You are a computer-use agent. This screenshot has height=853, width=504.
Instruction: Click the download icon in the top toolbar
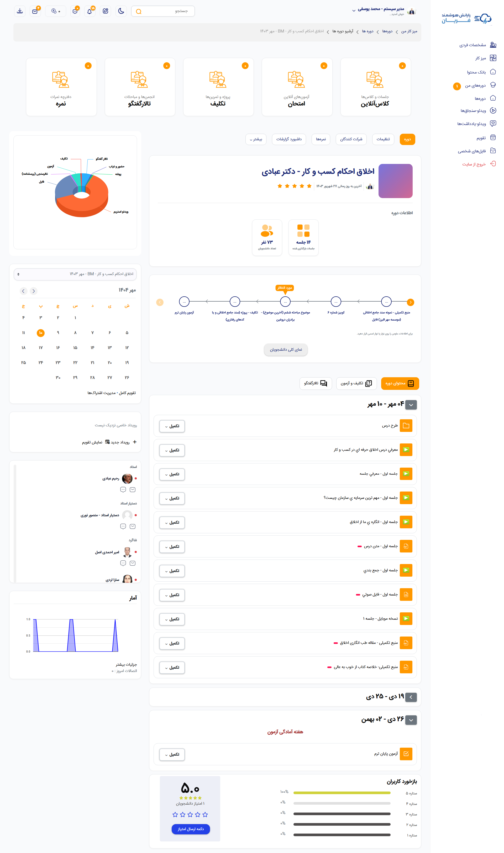(19, 11)
